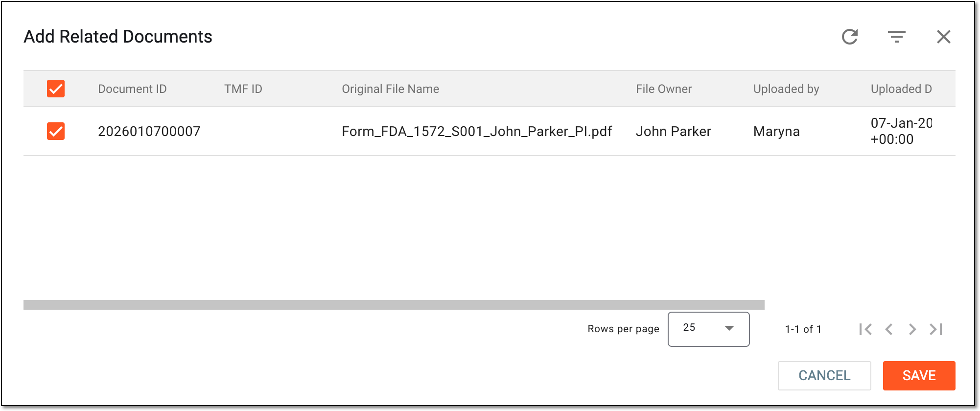Image resolution: width=980 pixels, height=411 pixels.
Task: Jump to the last page
Action: point(936,329)
